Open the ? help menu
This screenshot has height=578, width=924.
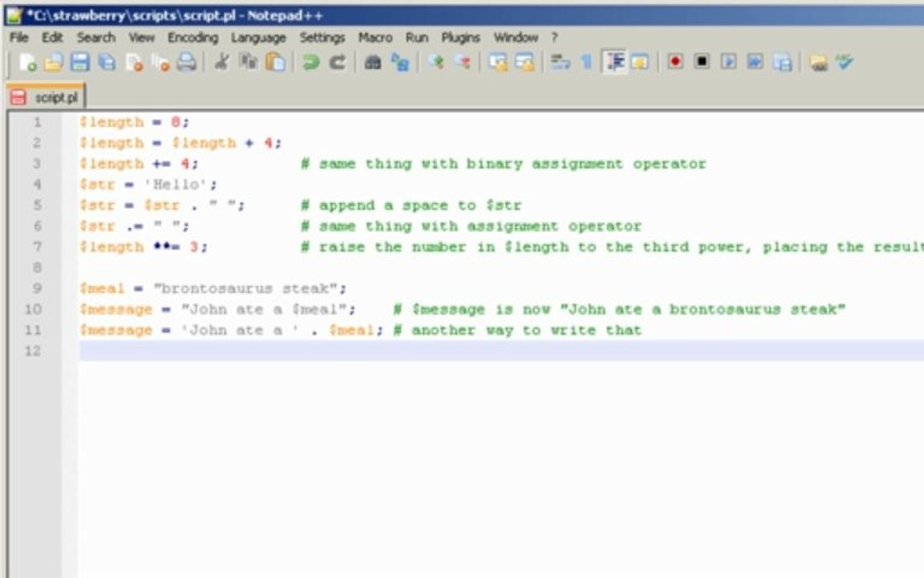(554, 37)
